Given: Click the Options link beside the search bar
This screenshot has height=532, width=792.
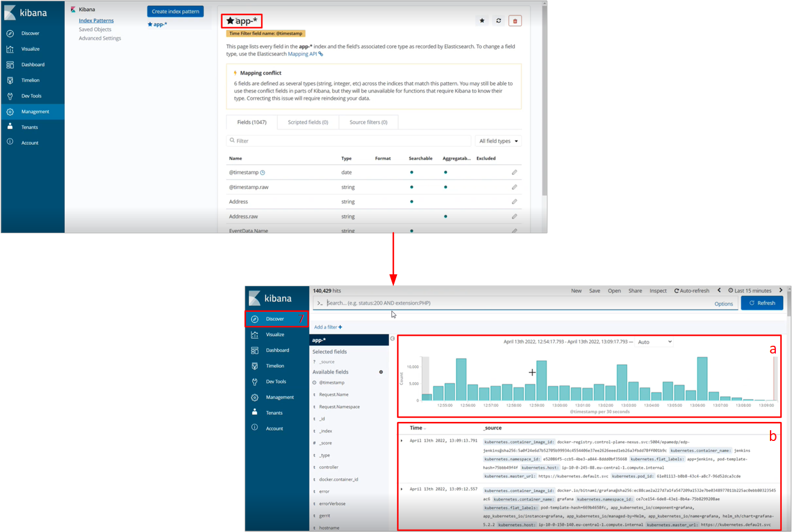Looking at the screenshot, I should (x=724, y=303).
